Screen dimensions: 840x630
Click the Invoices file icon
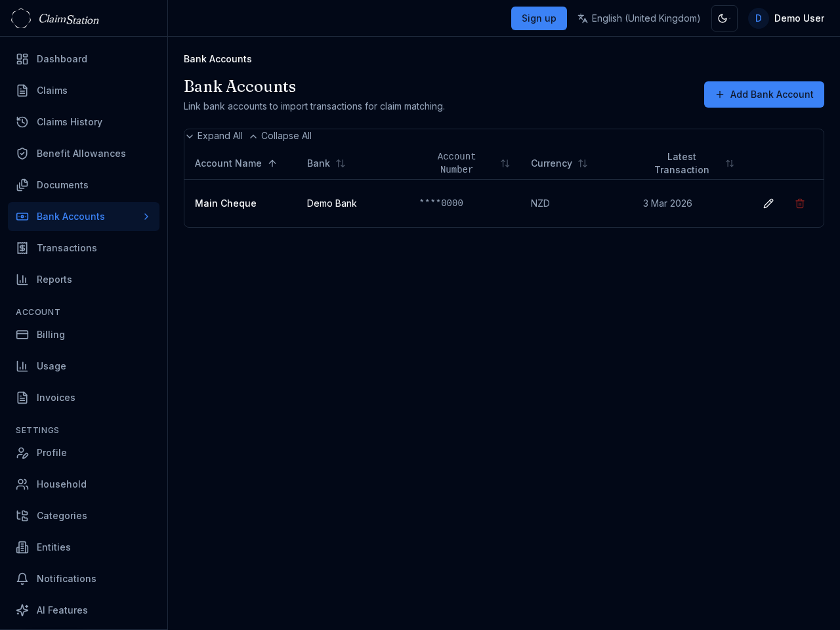click(x=22, y=398)
